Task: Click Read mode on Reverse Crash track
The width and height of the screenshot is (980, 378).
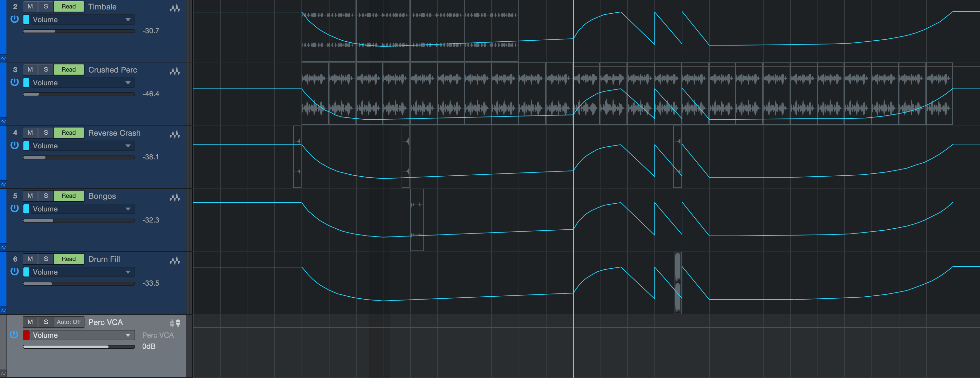Action: [x=69, y=133]
